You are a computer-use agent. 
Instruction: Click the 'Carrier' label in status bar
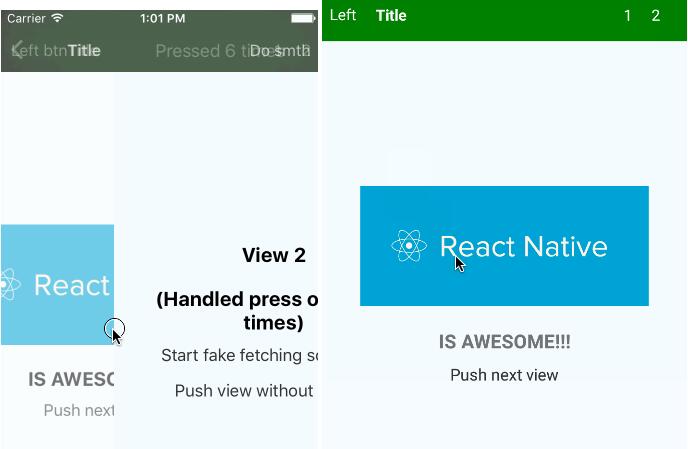(x=26, y=18)
